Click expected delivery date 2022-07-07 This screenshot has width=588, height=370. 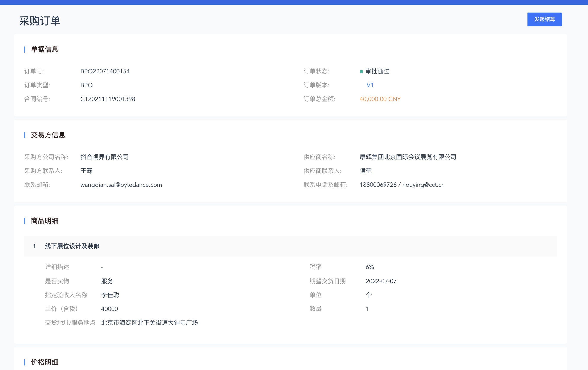pyautogui.click(x=381, y=281)
